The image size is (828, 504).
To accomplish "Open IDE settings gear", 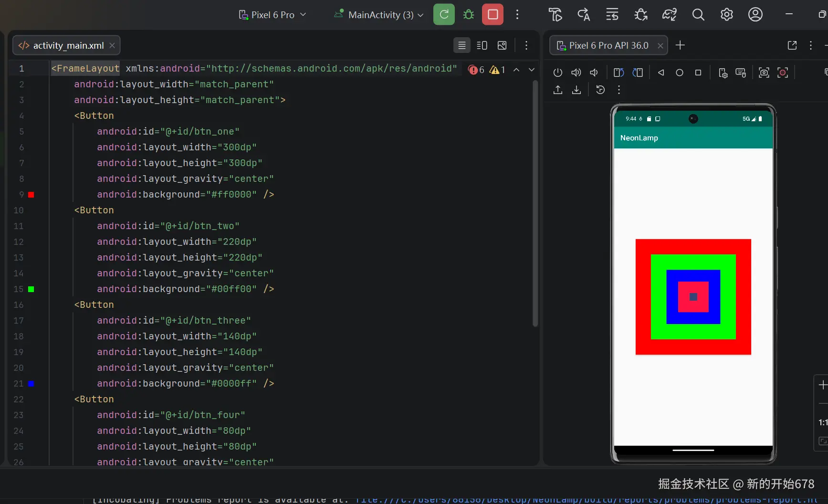I will (x=727, y=15).
